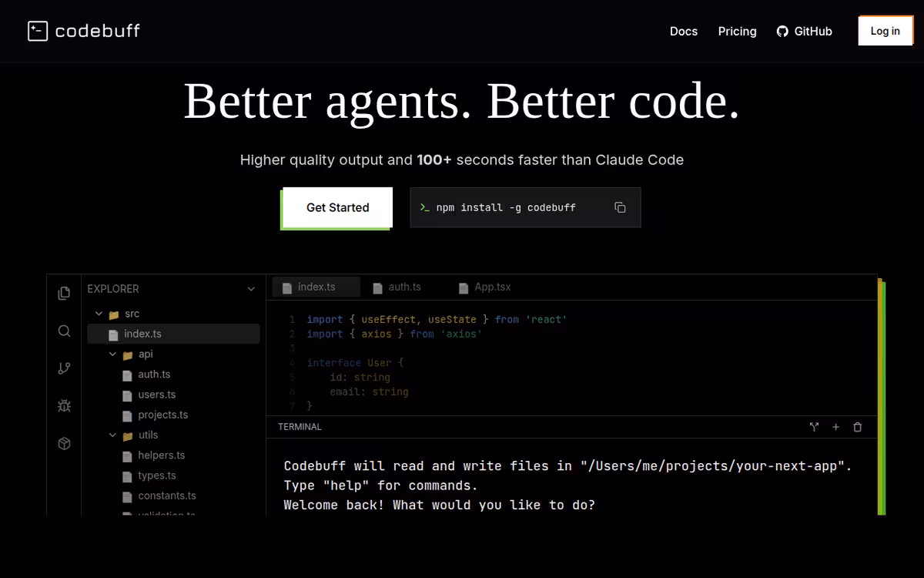Click the new terminal plus icon

[x=835, y=427]
